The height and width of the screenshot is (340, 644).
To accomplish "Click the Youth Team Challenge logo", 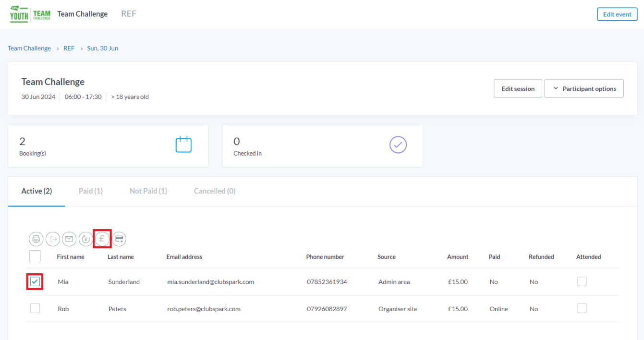I will point(30,14).
